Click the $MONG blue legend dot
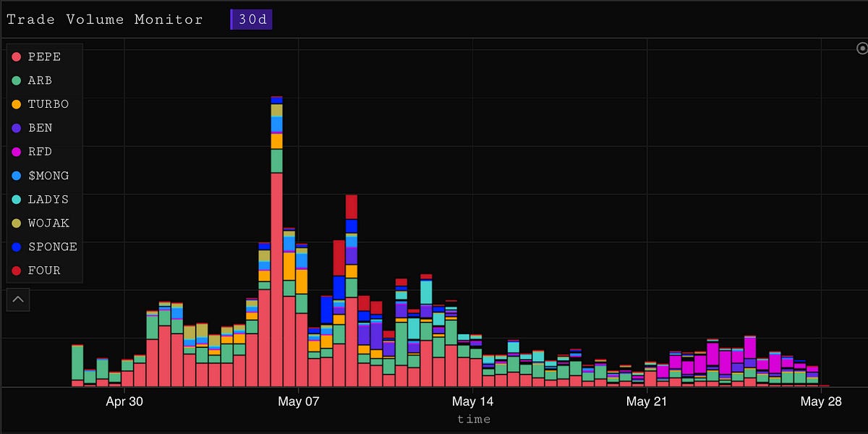The width and height of the screenshot is (868, 434). (x=17, y=176)
